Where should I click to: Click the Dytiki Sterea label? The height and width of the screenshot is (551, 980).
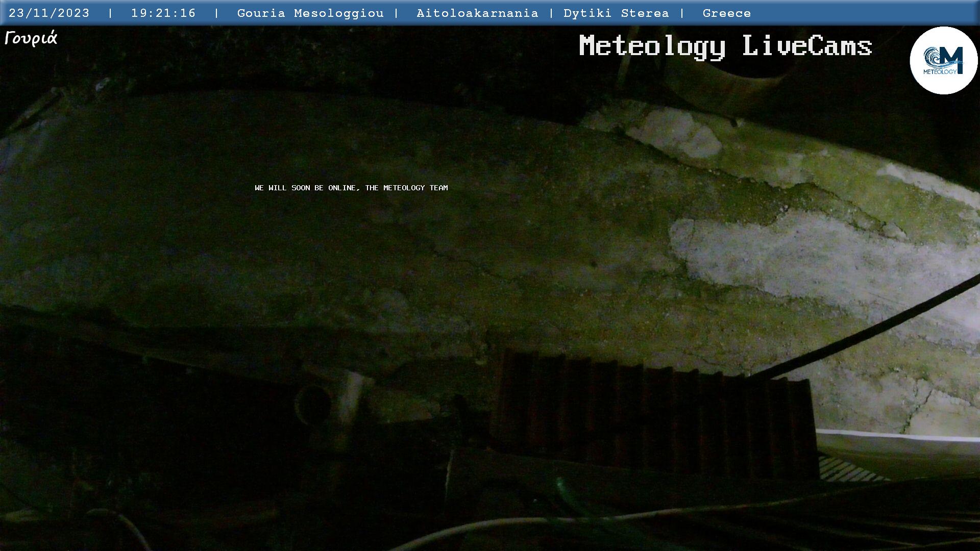616,13
